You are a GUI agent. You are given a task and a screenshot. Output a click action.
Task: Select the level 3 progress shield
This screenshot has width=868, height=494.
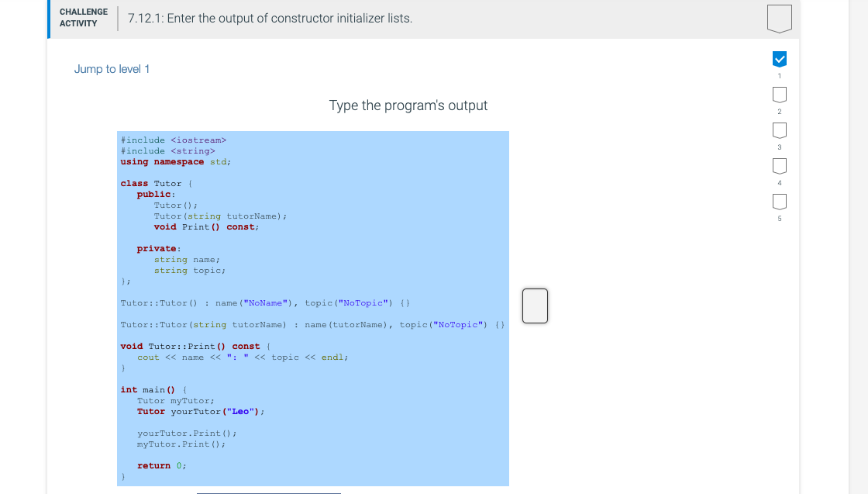click(779, 130)
